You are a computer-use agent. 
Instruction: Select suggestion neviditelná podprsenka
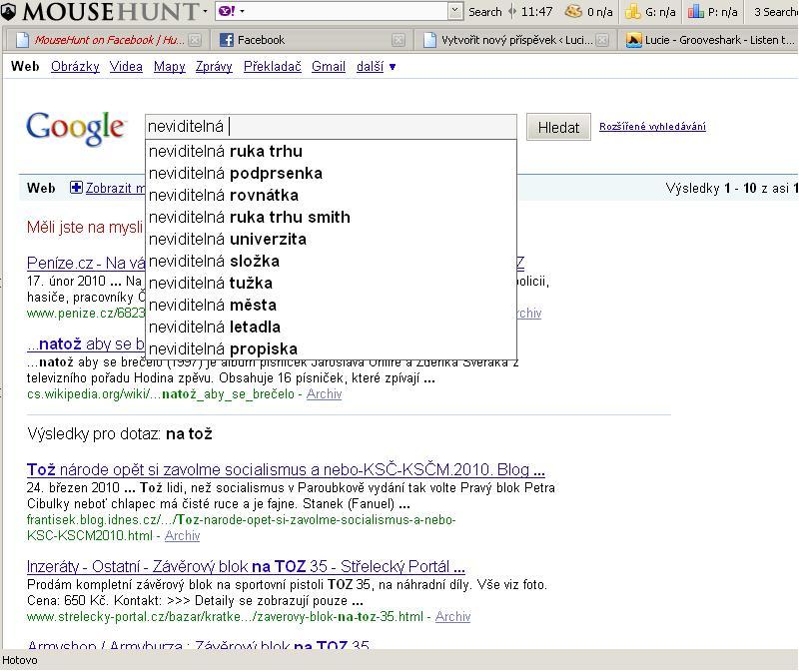pos(331,174)
